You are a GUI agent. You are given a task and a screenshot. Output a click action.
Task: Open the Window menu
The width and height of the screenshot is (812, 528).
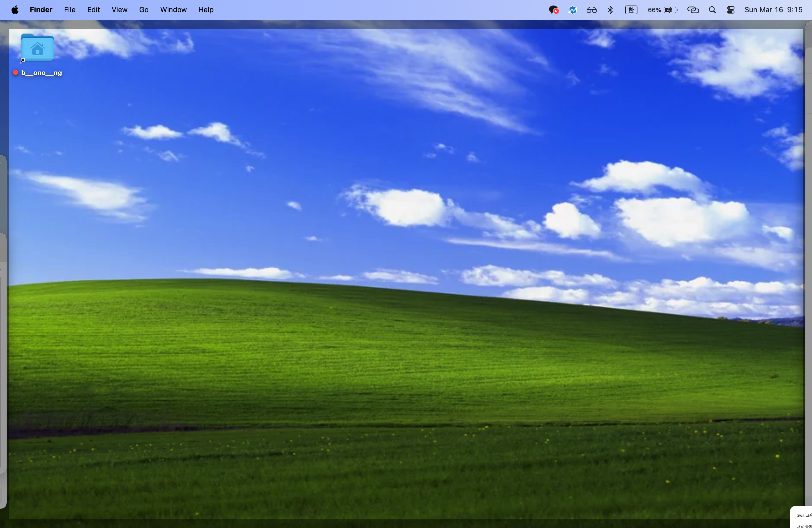(173, 10)
